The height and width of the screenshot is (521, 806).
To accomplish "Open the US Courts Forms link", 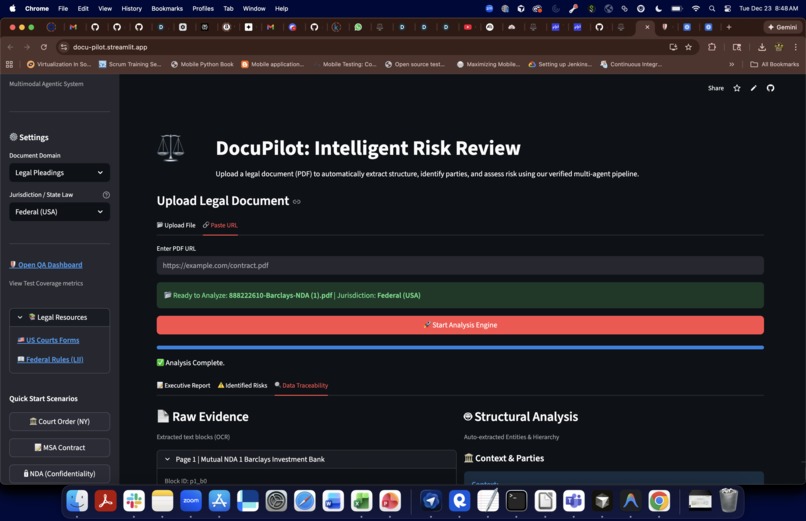I will pyautogui.click(x=48, y=340).
